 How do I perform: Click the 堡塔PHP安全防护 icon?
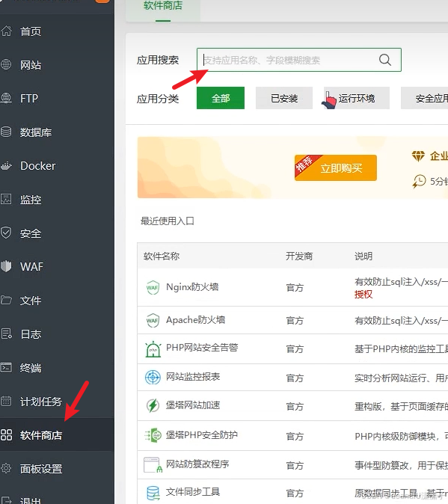(x=153, y=435)
